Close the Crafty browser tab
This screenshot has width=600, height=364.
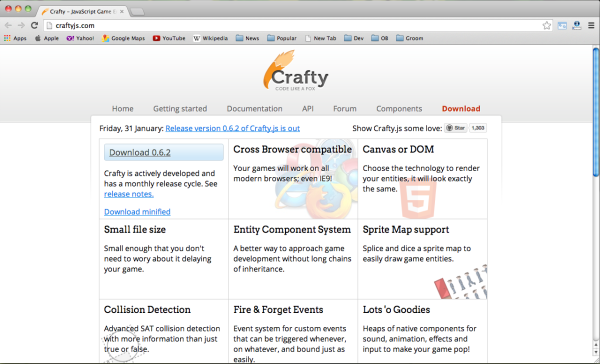(122, 11)
